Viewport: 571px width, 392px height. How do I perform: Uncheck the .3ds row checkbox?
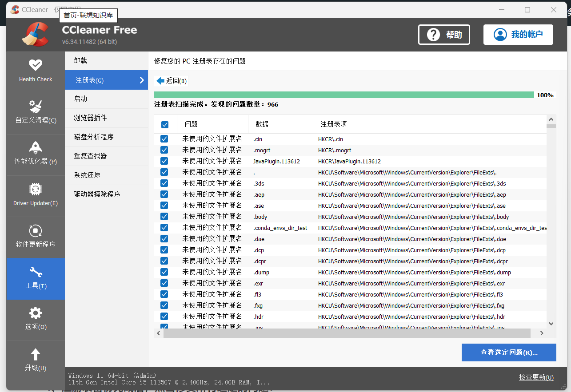pos(164,183)
